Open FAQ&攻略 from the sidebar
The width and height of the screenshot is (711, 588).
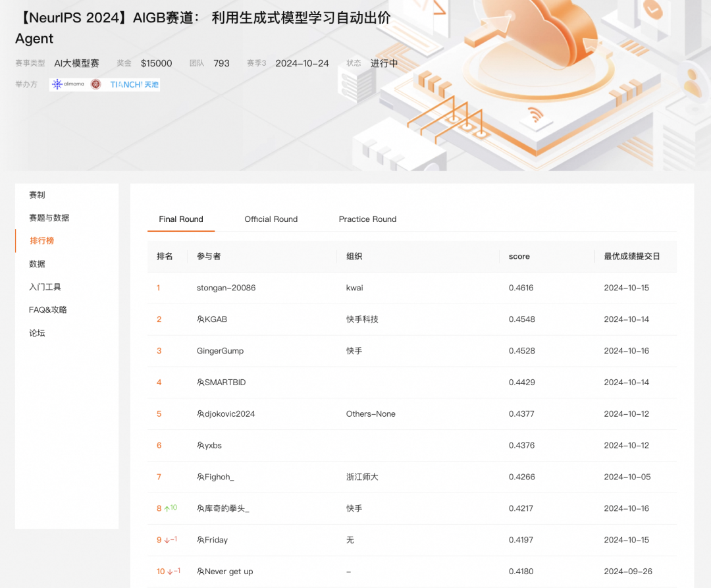click(48, 309)
